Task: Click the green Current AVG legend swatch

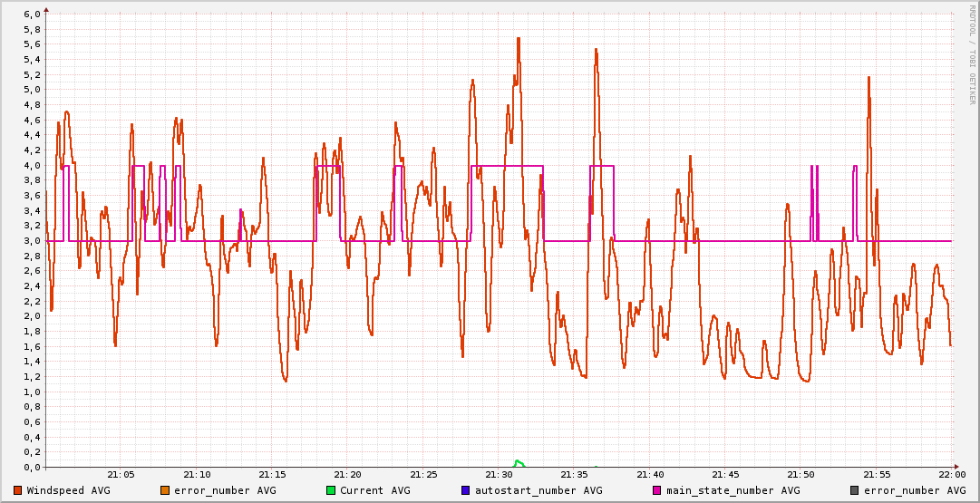Action: tap(331, 490)
